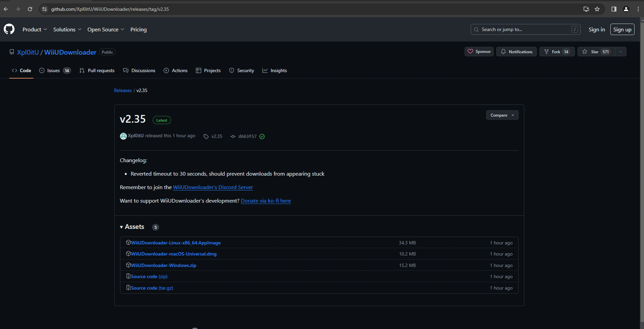Screen dimensions: 644x329
Task: Click the Notifications button
Action: coord(517,52)
